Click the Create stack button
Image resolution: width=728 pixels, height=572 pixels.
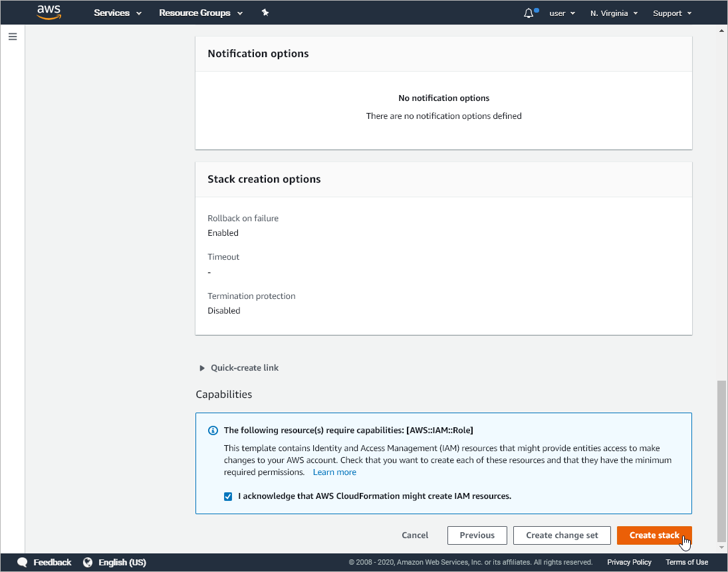tap(654, 535)
